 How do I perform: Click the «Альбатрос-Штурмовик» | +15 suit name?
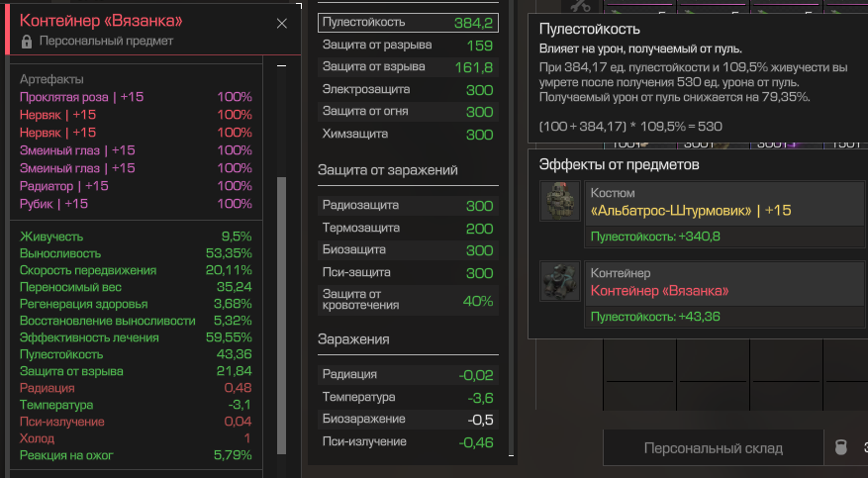(x=691, y=211)
